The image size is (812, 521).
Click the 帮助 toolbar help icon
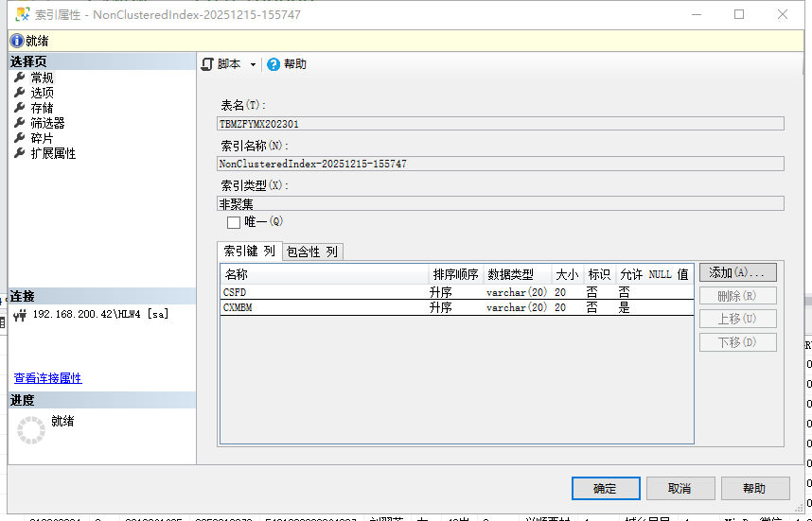click(x=274, y=64)
